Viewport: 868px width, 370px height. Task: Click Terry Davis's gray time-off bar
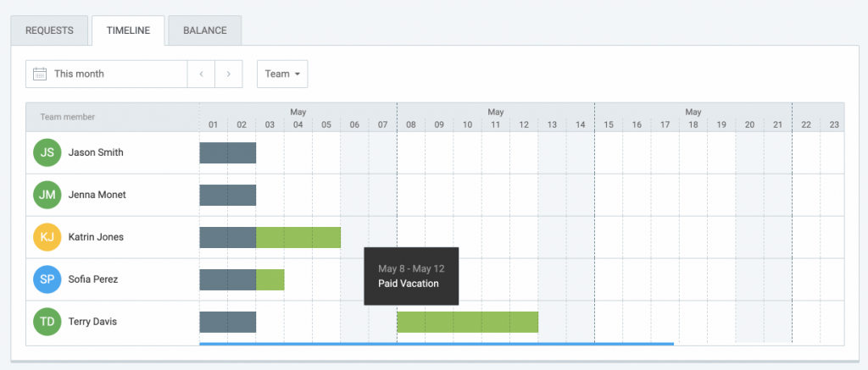coord(227,322)
